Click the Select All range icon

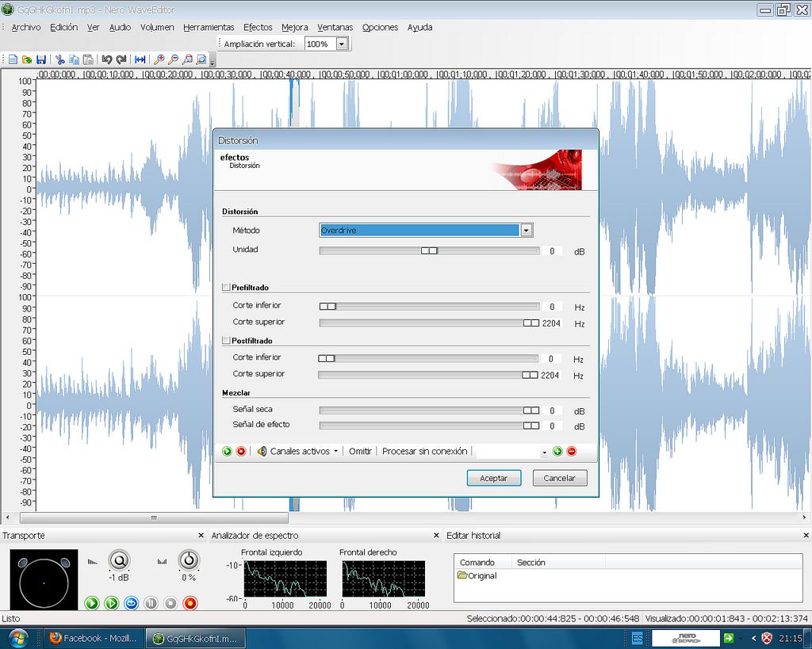point(140,59)
